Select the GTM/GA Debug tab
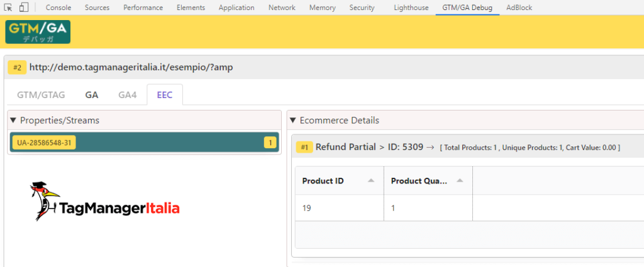Image resolution: width=644 pixels, height=267 pixels. click(467, 8)
